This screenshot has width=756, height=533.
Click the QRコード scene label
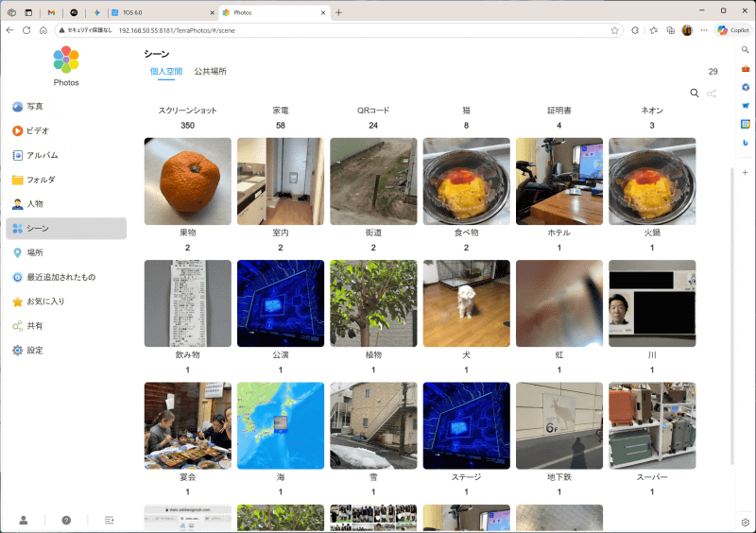[373, 111]
